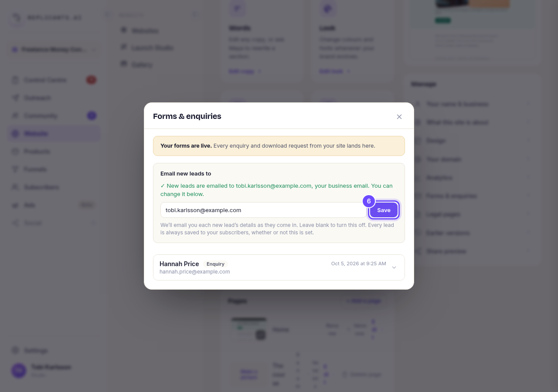
Task: Click the Website sidebar icon
Action: pyautogui.click(x=16, y=133)
